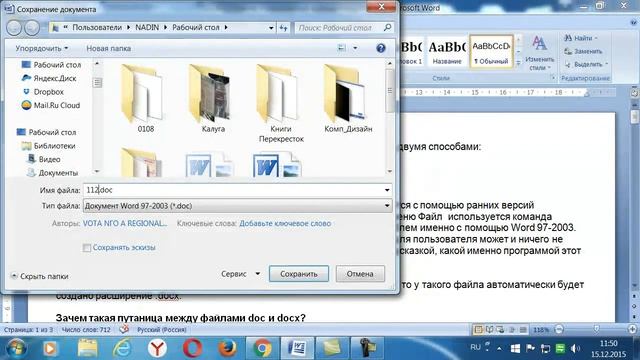Click in the Имя файла input field
The width and height of the screenshot is (640, 360).
tap(233, 190)
